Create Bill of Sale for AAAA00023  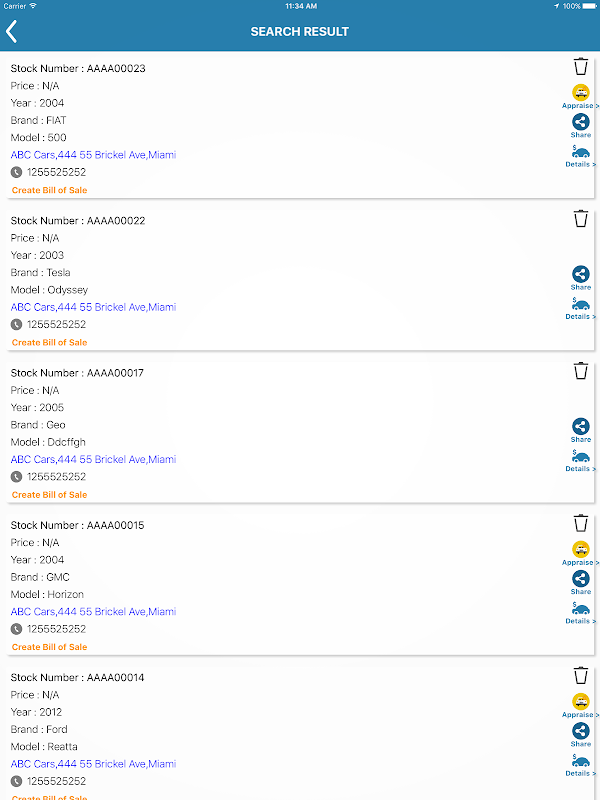tap(49, 190)
